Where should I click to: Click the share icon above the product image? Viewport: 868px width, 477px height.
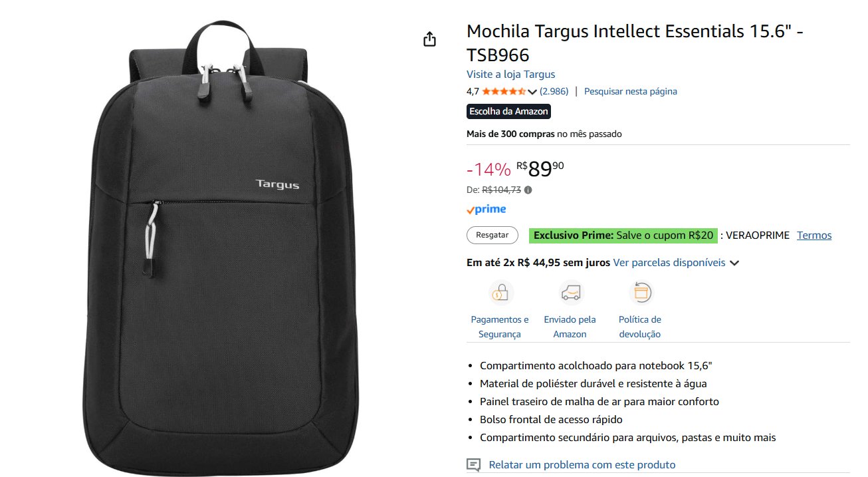pyautogui.click(x=429, y=39)
